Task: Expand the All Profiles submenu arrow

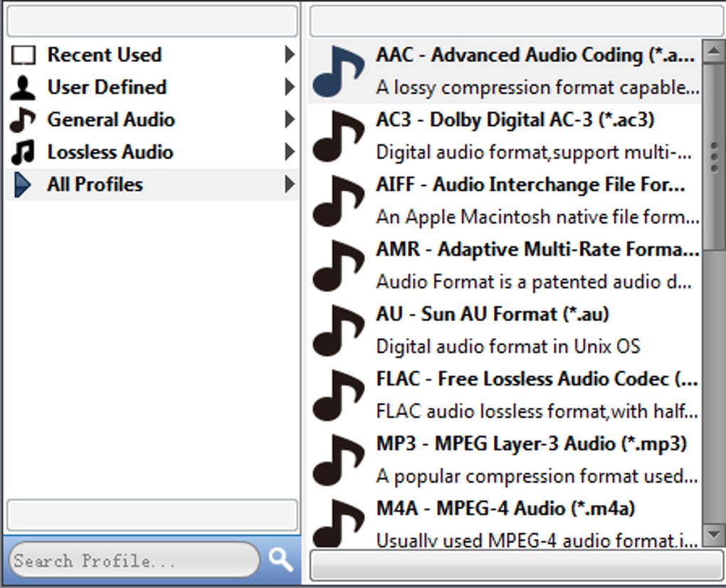Action: tap(290, 184)
